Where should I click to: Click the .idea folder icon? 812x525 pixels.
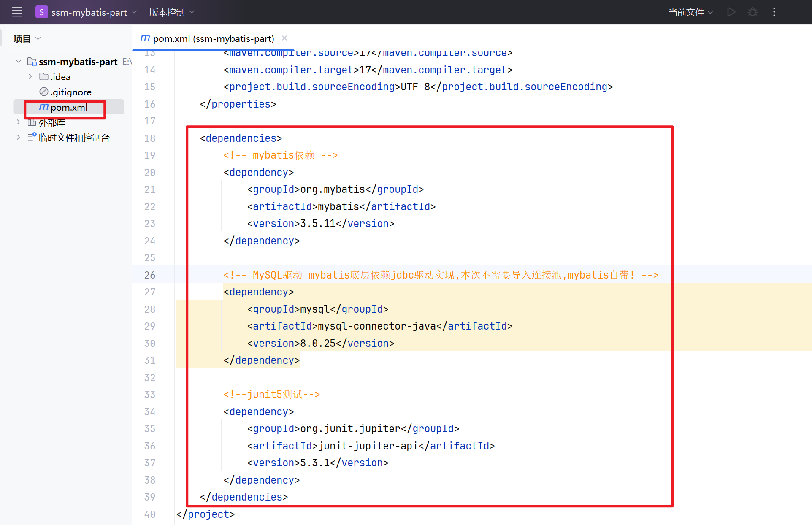(44, 77)
